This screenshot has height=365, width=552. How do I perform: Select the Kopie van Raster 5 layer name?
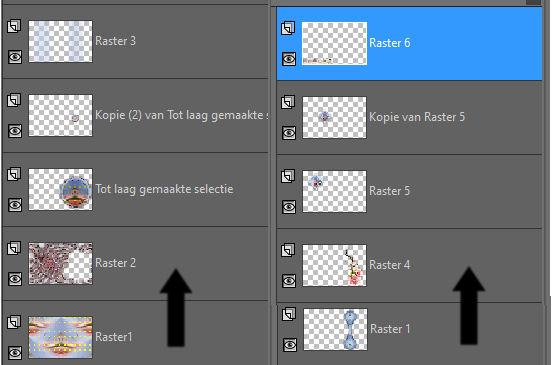click(x=417, y=117)
